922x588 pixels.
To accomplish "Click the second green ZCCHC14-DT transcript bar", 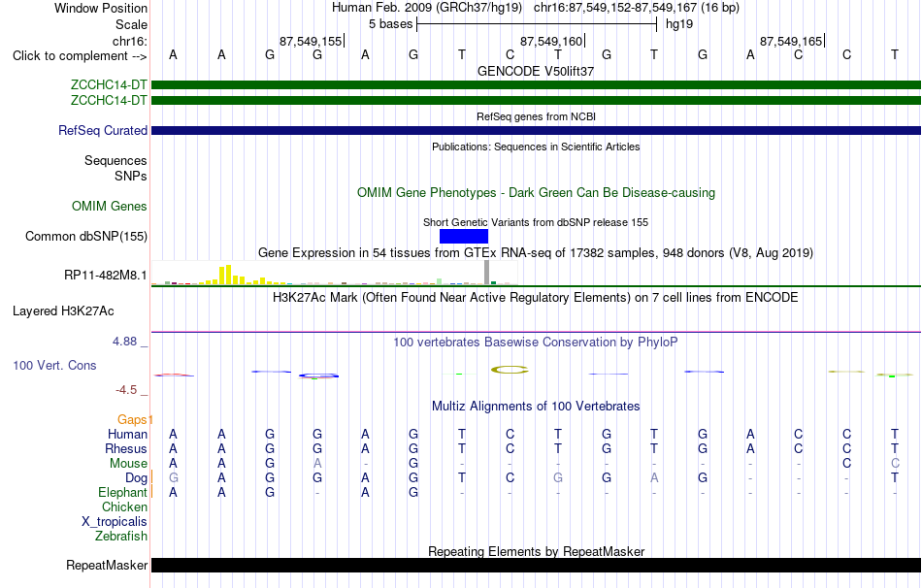I will [x=537, y=101].
